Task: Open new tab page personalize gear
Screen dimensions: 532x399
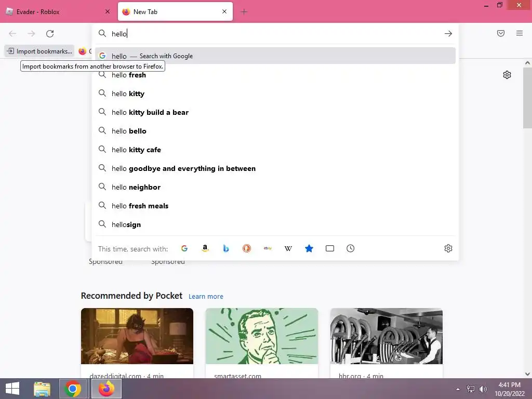Action: pyautogui.click(x=507, y=75)
